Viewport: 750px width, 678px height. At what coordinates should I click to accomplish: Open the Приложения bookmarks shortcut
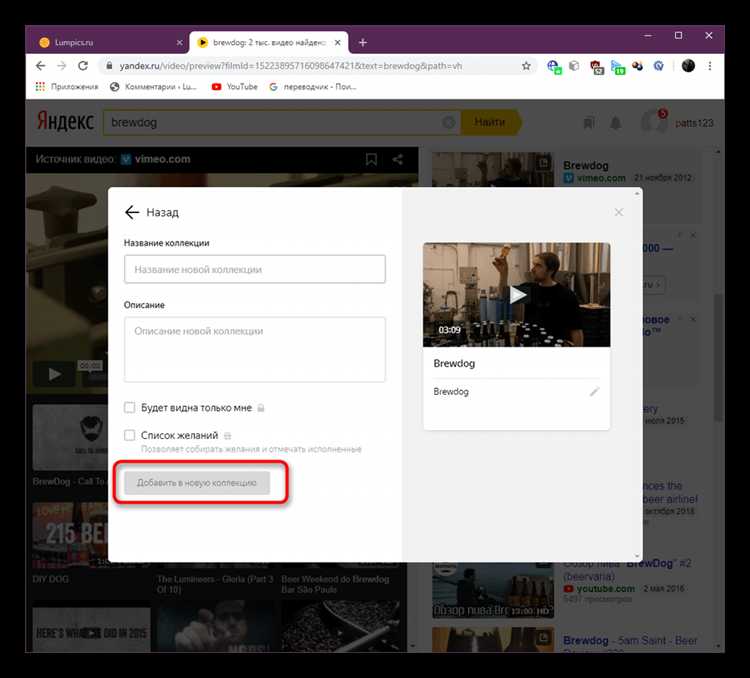pos(66,87)
